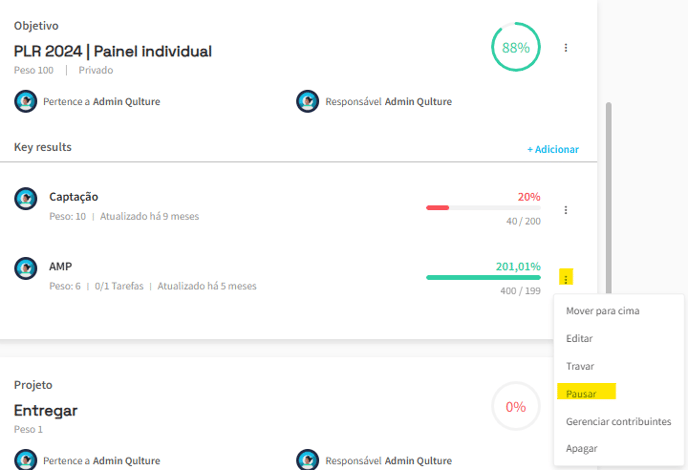Open the PLR 2024 objective options menu

pyautogui.click(x=566, y=47)
